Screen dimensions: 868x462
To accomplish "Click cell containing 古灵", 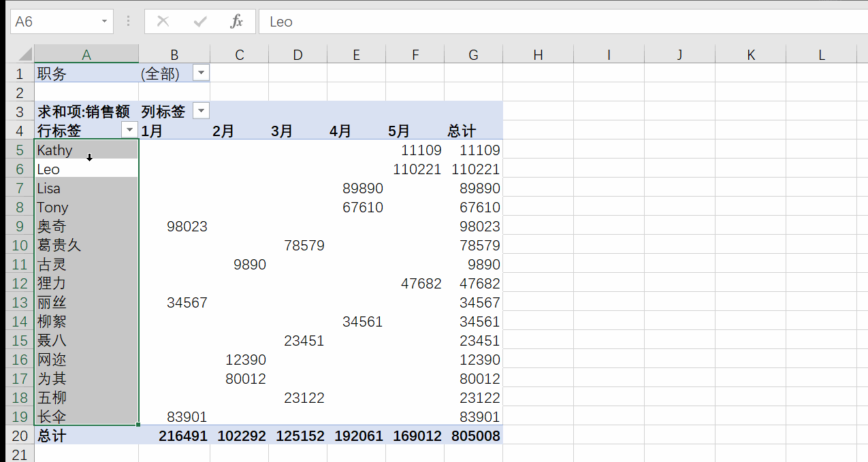I will click(x=86, y=264).
